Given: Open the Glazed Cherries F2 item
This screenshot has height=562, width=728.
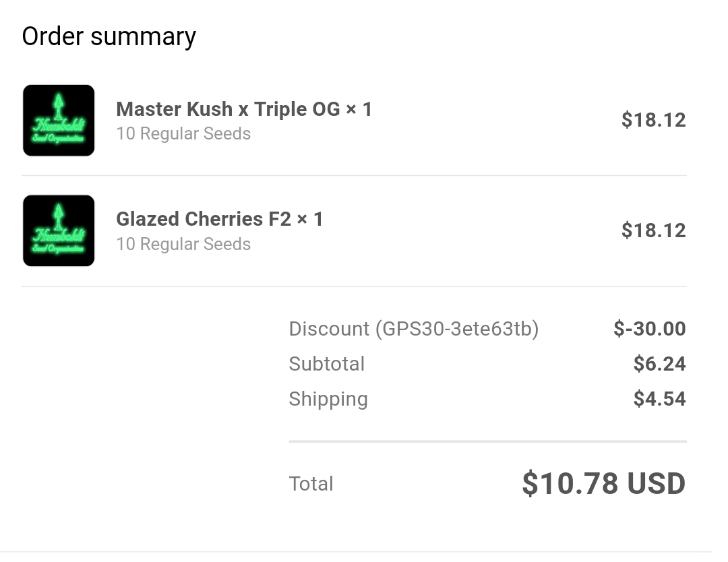Looking at the screenshot, I should tap(219, 219).
